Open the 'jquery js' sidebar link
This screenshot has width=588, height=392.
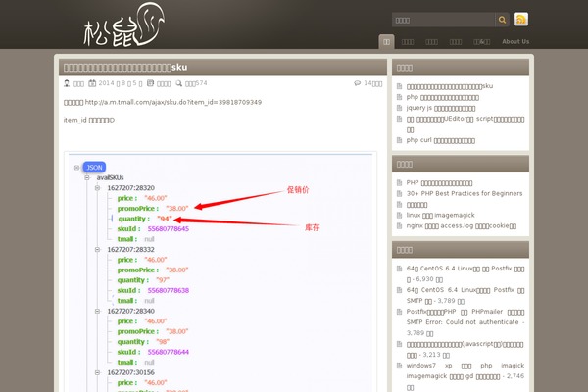(x=441, y=108)
